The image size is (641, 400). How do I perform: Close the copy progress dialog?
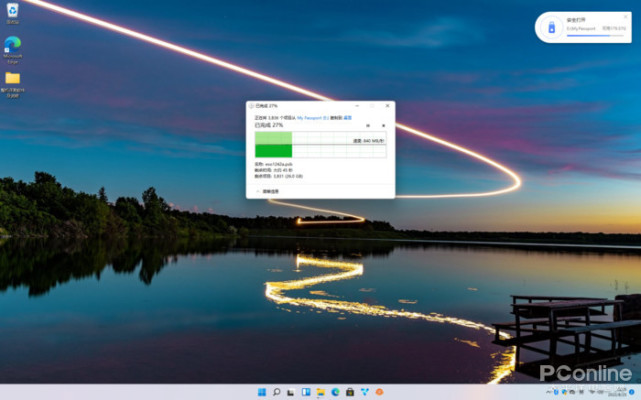coord(388,106)
